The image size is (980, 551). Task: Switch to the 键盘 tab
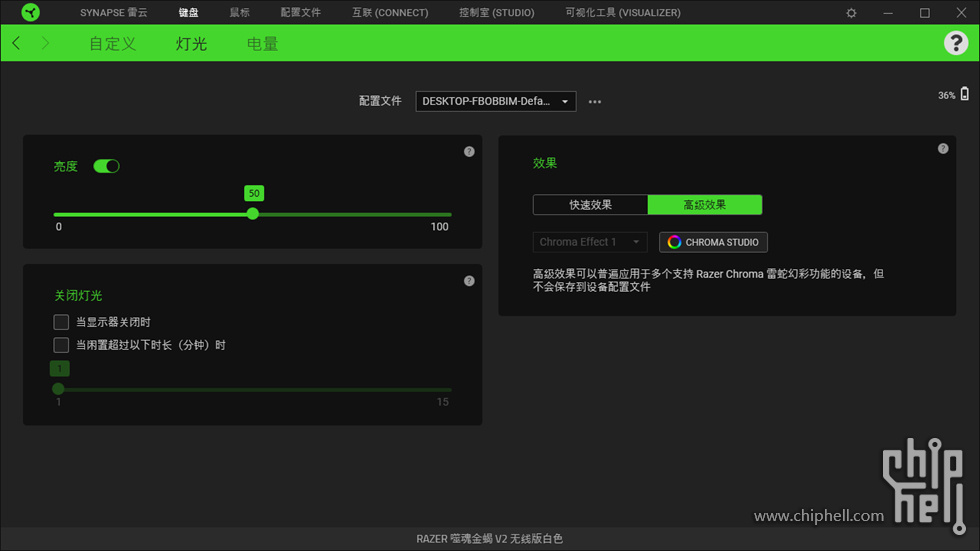pos(188,12)
